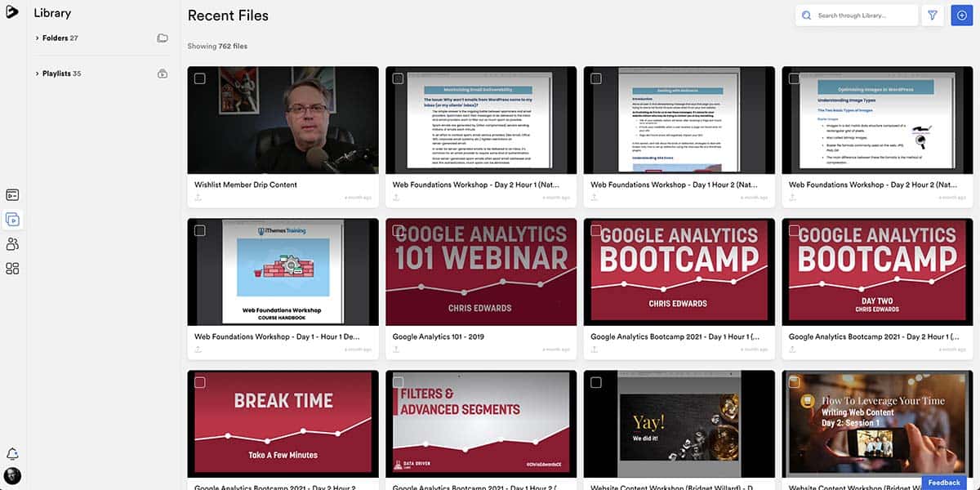The image size is (980, 490).
Task: Click the blue add new file button
Action: tap(962, 16)
